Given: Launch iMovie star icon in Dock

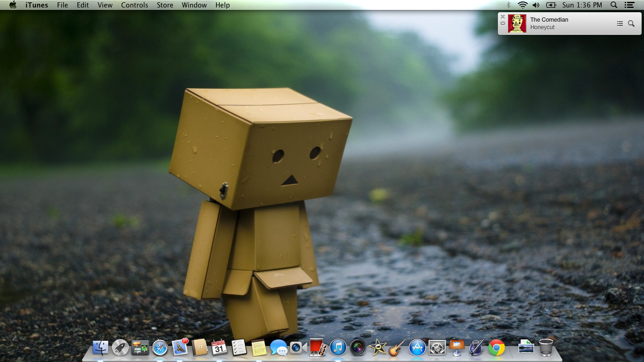Looking at the screenshot, I should pyautogui.click(x=378, y=348).
